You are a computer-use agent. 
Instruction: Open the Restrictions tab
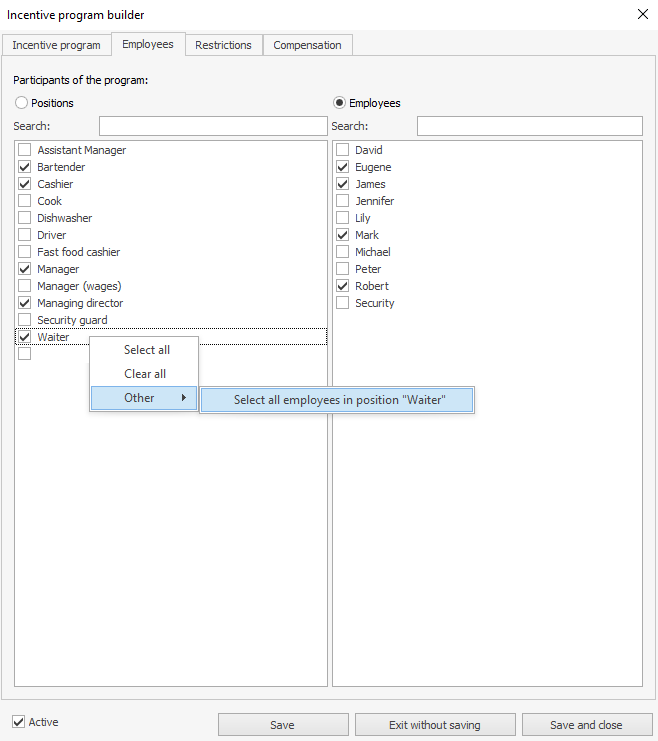[223, 45]
